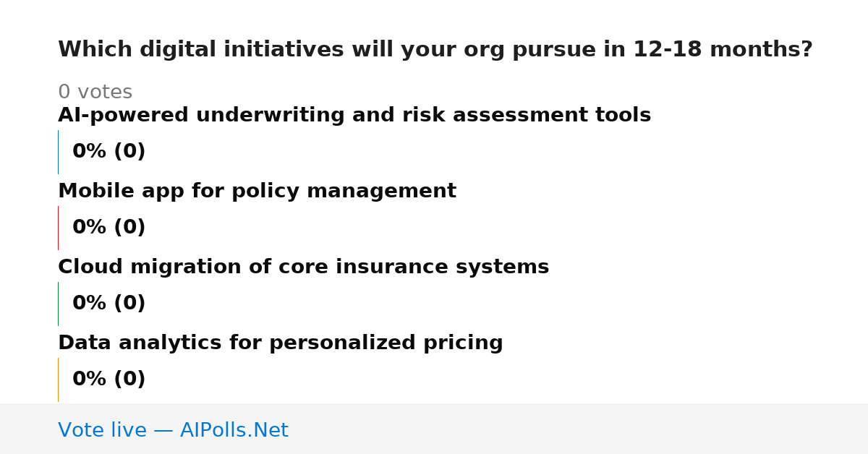
Task: Select the Mobile app for policy management option
Action: pos(257,192)
